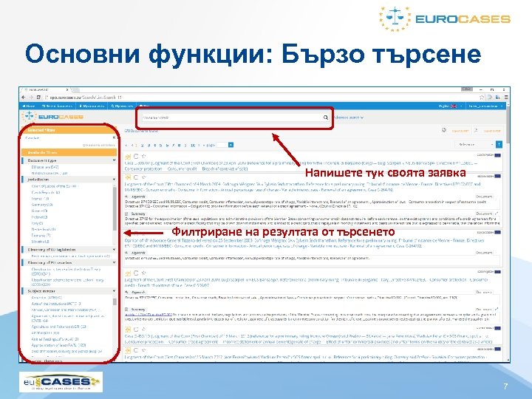Image resolution: width=532 pixels, height=399 pixels.
Task: Click EU flag on 4 March 2004 judgment
Action: 497,176
